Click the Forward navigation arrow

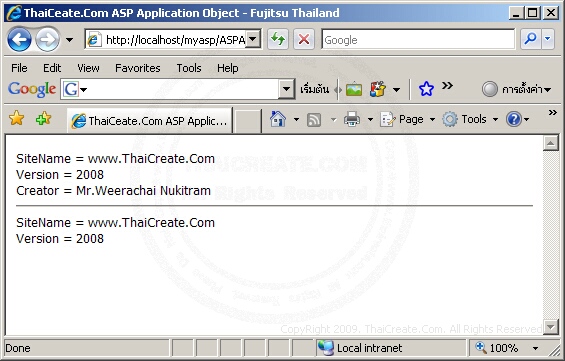tap(48, 39)
